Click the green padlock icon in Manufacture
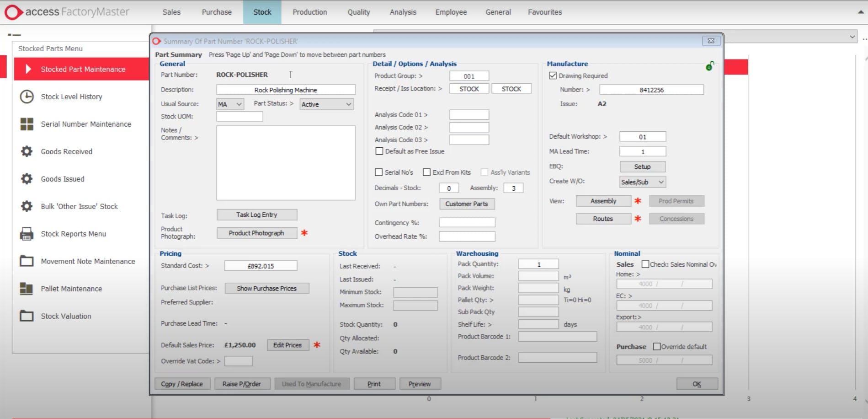The image size is (868, 419). pos(710,66)
